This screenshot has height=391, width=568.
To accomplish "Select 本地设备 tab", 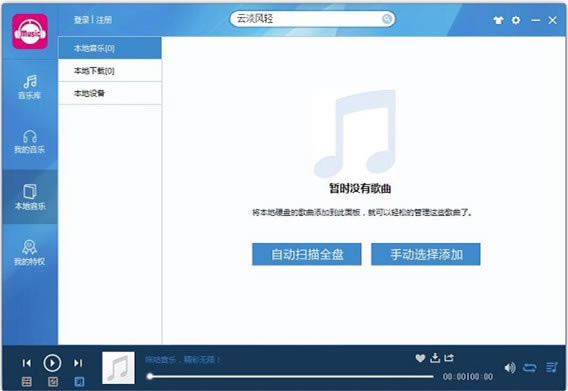I will point(110,93).
